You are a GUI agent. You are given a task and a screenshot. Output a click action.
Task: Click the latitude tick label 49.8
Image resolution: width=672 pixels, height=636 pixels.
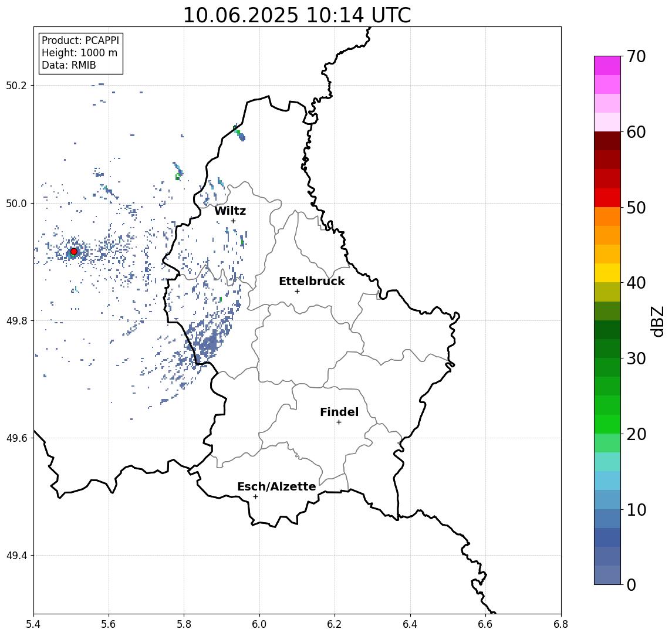tap(16, 320)
